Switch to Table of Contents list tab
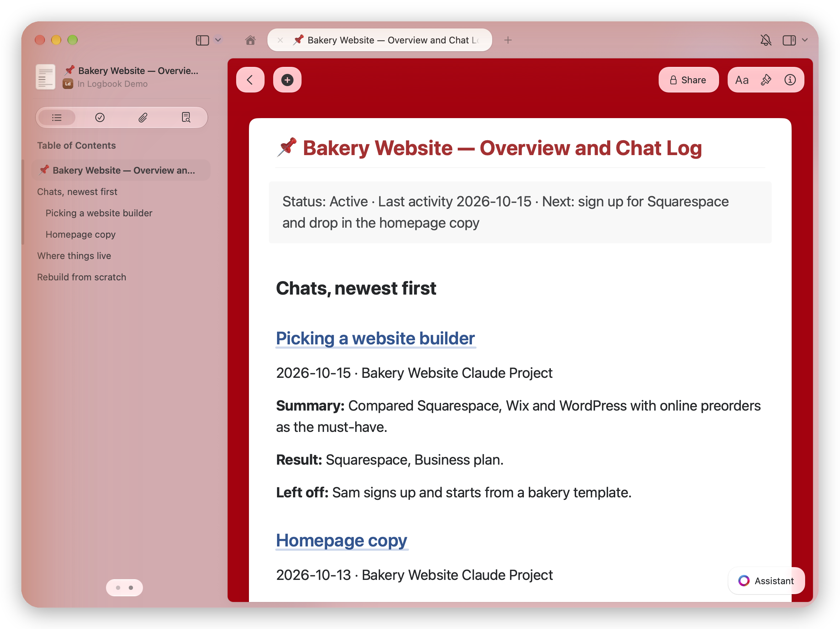This screenshot has width=840, height=629. [x=57, y=118]
